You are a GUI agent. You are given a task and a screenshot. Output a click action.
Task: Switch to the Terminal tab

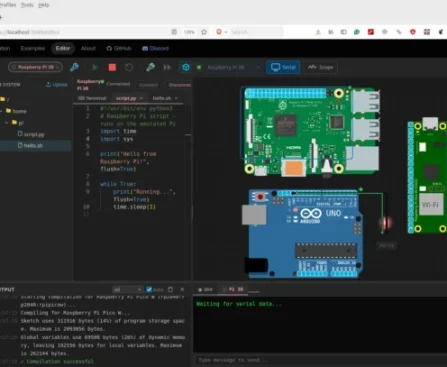[92, 98]
